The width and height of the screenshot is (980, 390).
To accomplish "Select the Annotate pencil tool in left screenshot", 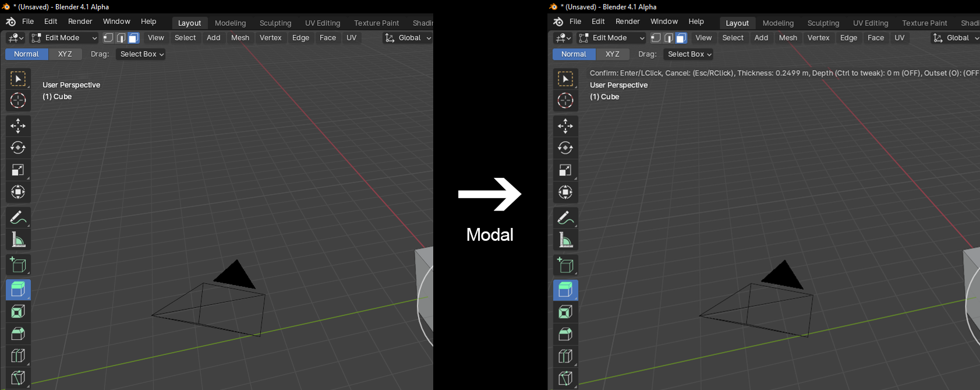I will (18, 217).
